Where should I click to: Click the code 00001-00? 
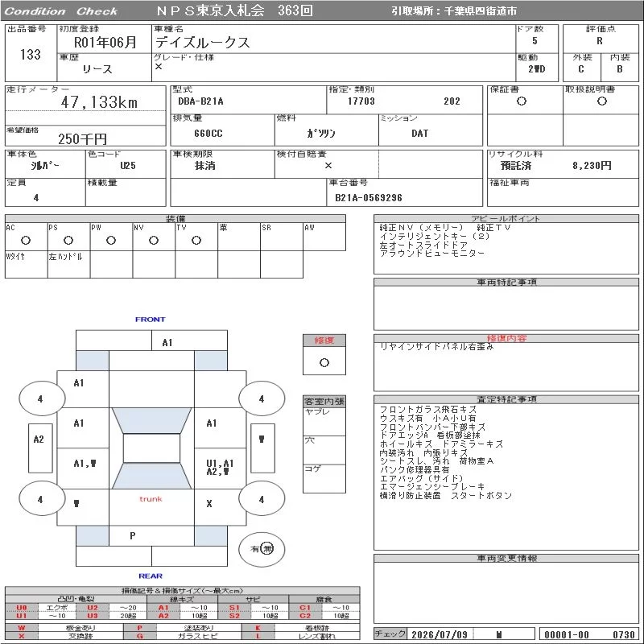pos(567,634)
